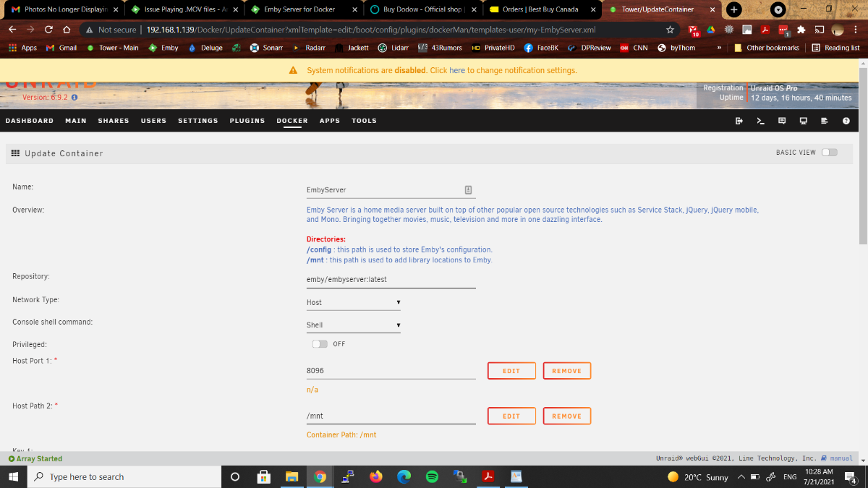Screen dimensions: 868x488
Task: Click the Host Port 1 input field
Action: click(391, 370)
